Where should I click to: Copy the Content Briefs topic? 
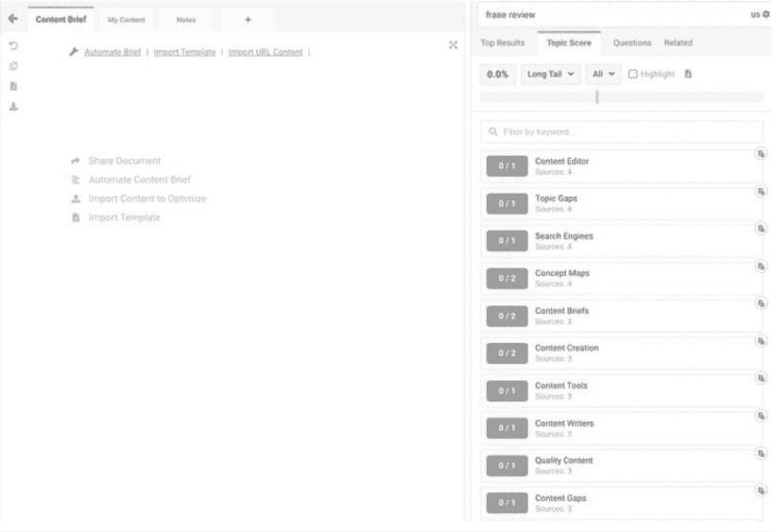761,303
